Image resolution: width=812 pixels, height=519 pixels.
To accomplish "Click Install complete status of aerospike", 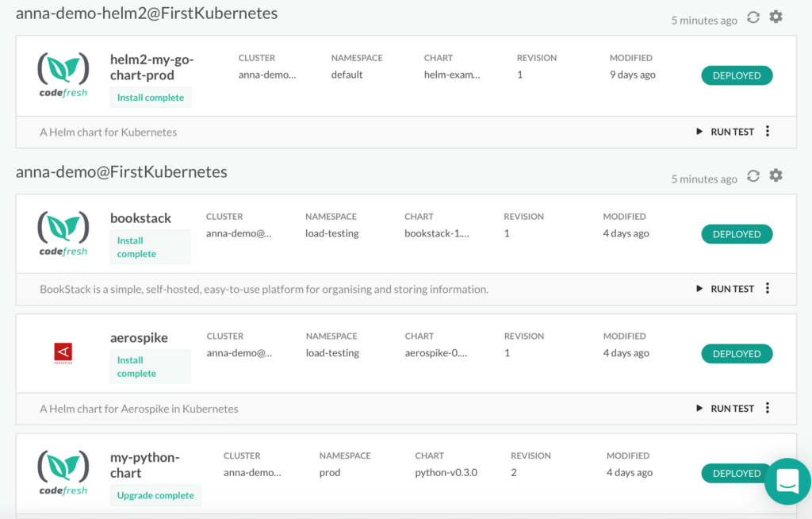I will (151, 367).
